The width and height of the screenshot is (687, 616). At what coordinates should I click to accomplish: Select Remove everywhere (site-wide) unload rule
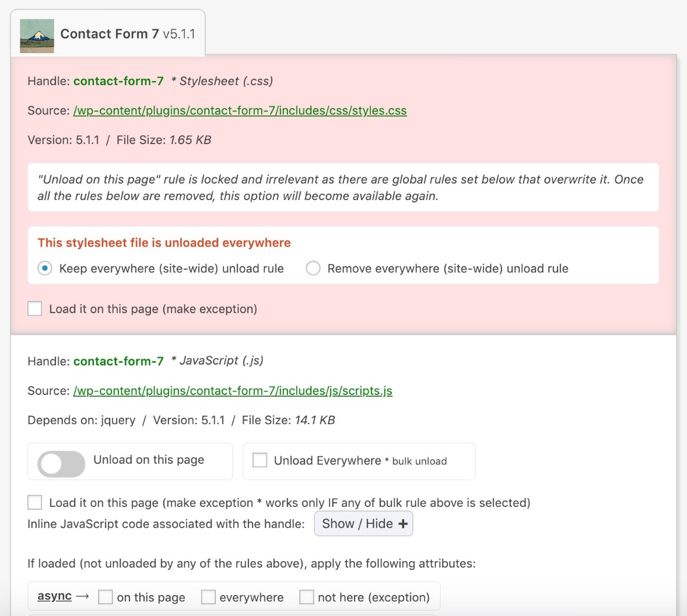(x=313, y=268)
